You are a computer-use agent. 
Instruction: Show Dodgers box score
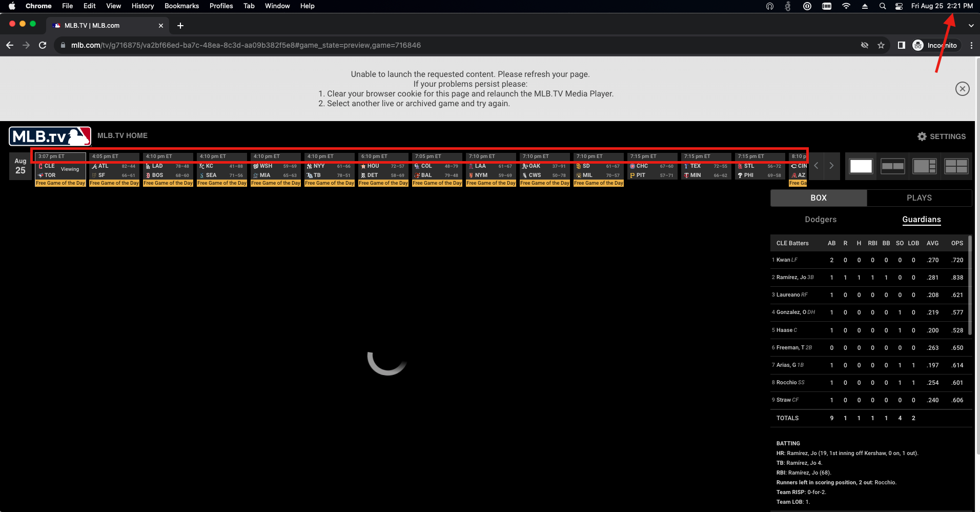coord(821,220)
